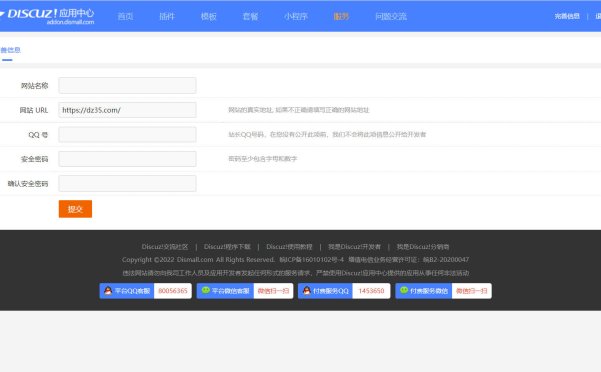Image resolution: width=601 pixels, height=372 pixels.
Task: Focus the 安全密码 input field
Action: tap(127, 159)
